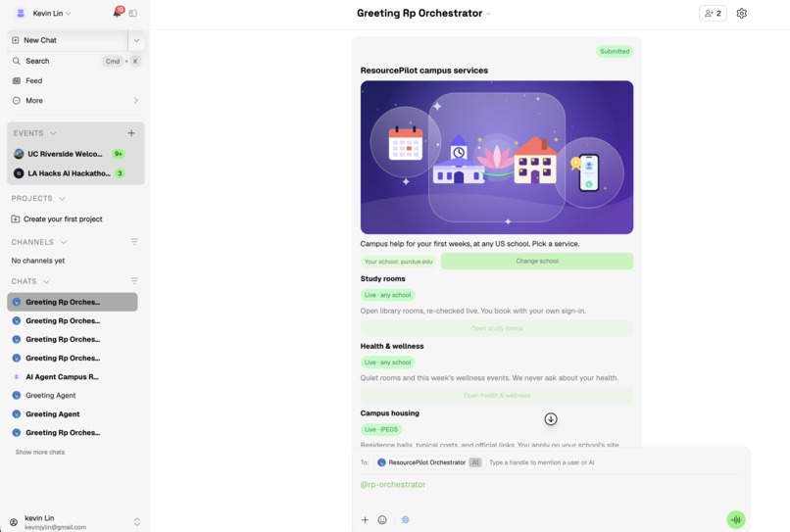Open the notifications bell

pyautogui.click(x=118, y=13)
